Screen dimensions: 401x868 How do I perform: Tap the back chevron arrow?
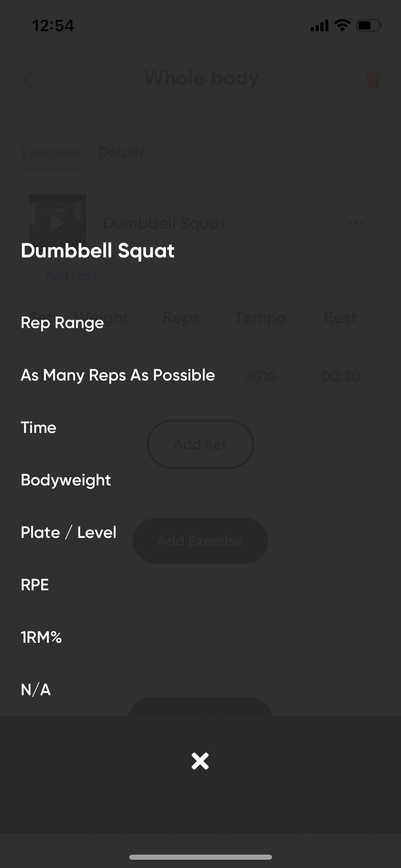coord(29,80)
